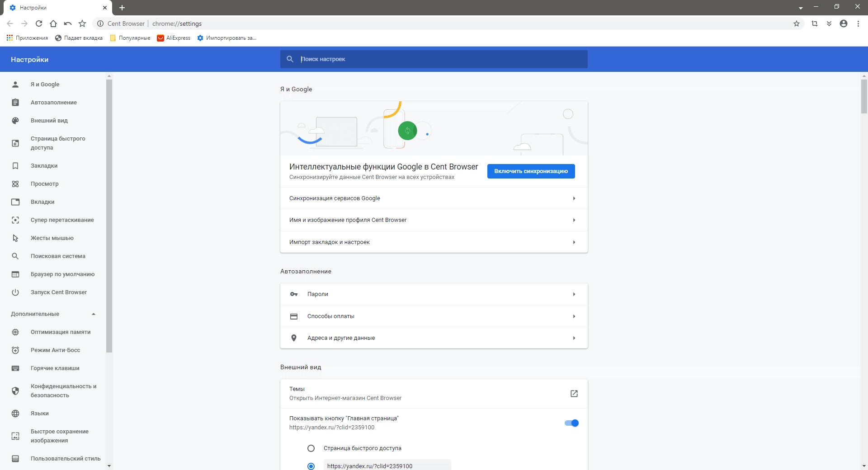868x470 pixels.
Task: Expand the Способы оплаты row
Action: pyautogui.click(x=434, y=316)
